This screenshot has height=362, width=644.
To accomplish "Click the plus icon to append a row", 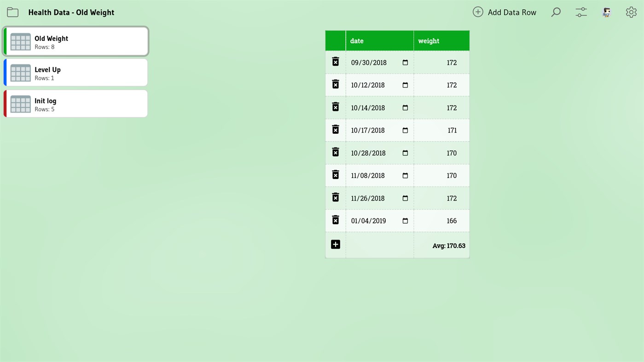I will [x=335, y=244].
